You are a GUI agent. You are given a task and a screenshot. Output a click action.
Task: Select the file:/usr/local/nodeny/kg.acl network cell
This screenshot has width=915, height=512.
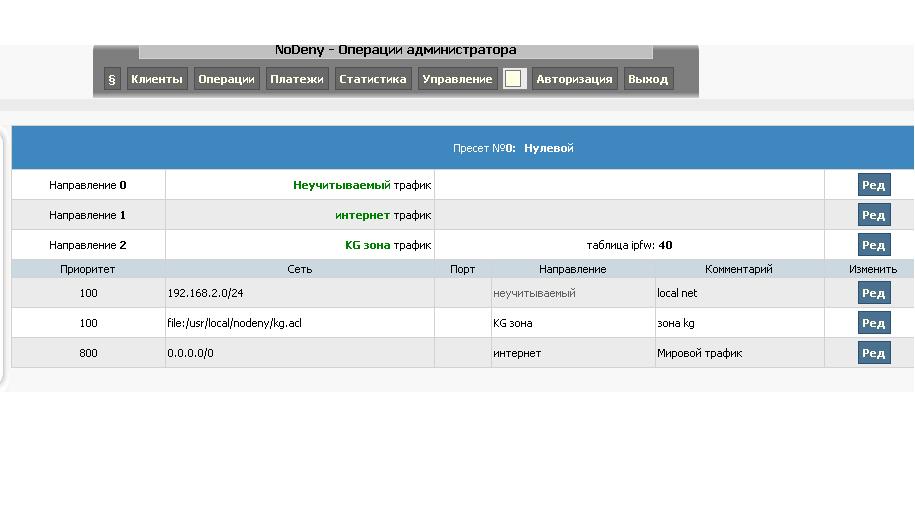(235, 323)
